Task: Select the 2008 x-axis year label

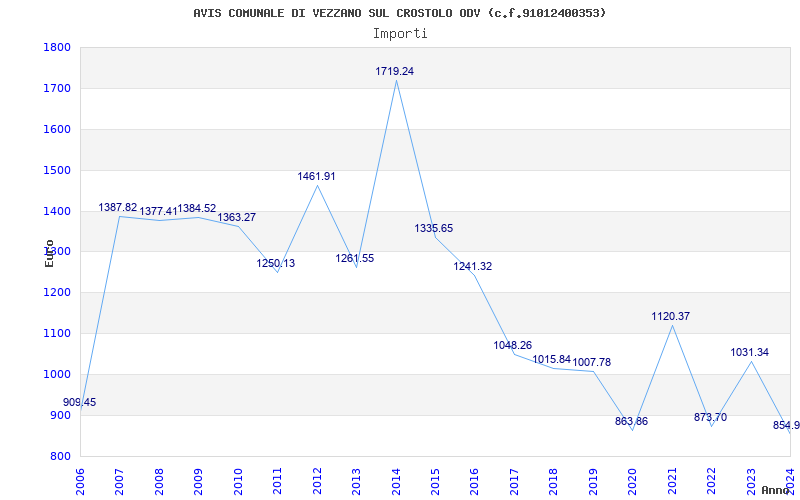Action: [159, 482]
